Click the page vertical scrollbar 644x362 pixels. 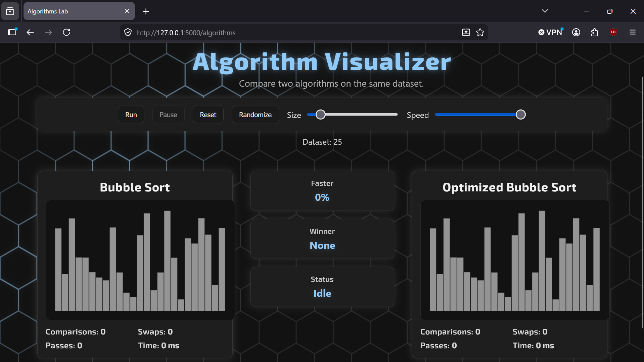pyautogui.click(x=643, y=202)
